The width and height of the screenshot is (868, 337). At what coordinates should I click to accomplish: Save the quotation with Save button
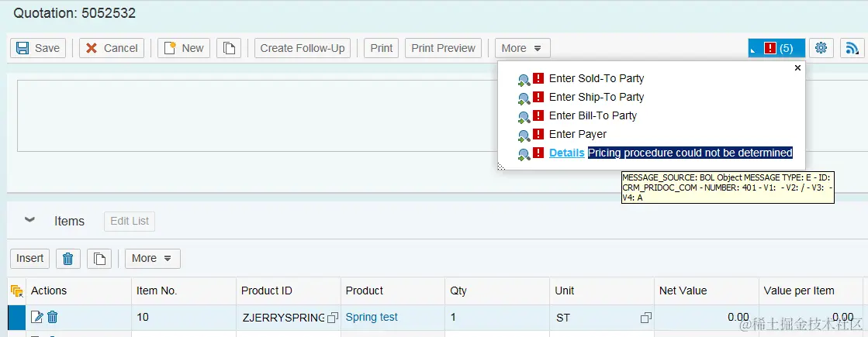click(x=38, y=48)
